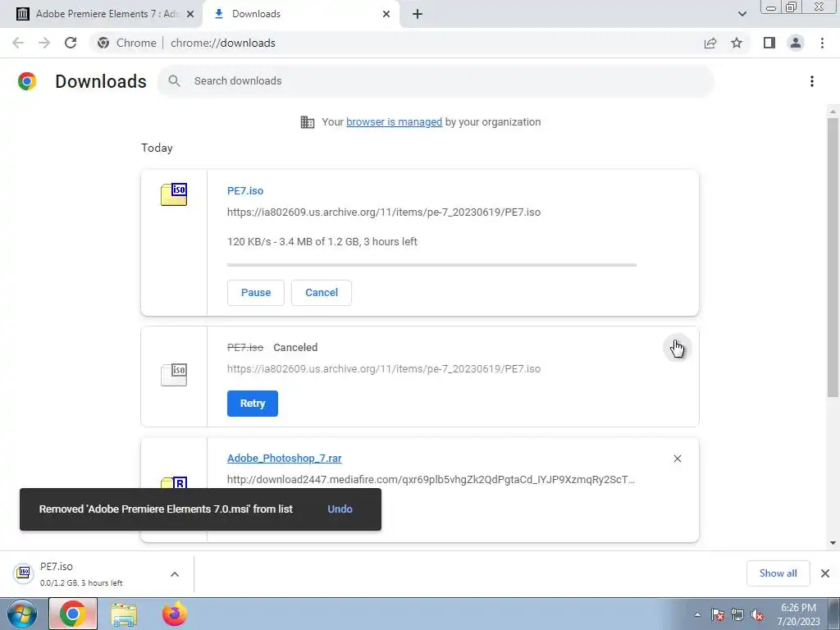
Task: Remove canceled PE7.iso entry from list
Action: point(677,348)
